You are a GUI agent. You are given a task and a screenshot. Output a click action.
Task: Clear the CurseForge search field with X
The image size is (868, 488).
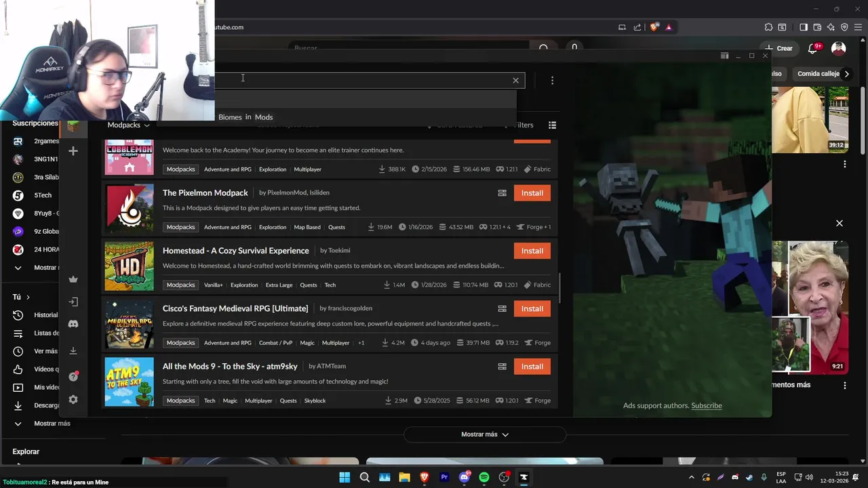pyautogui.click(x=515, y=80)
